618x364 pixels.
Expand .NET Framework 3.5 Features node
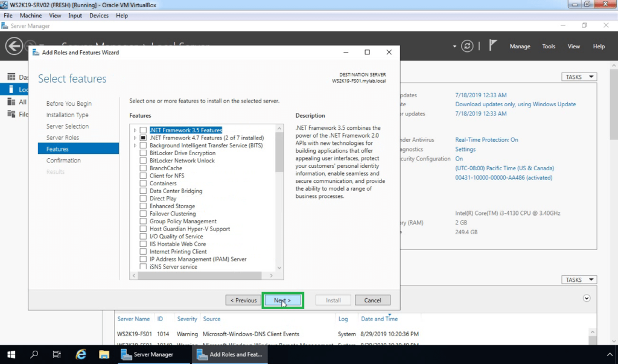135,130
